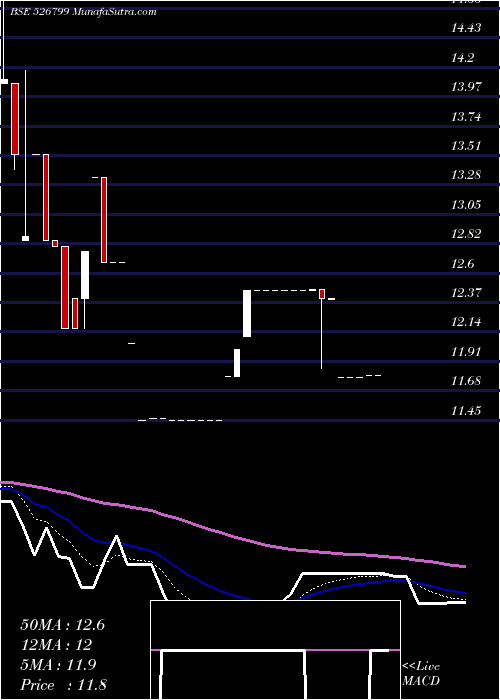Select the 13.05 price axis label
Image resolution: width=500 pixels, height=700 pixels.
466,204
